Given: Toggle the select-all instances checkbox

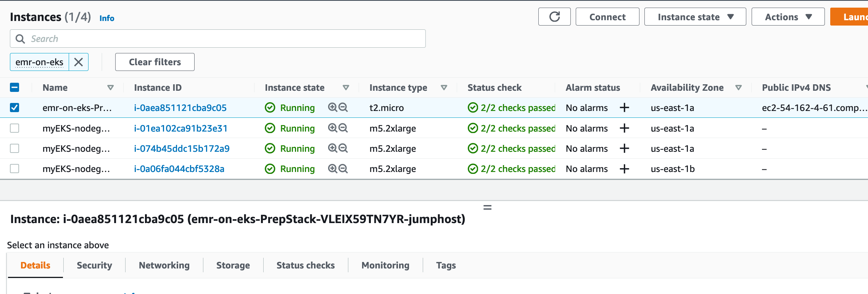Looking at the screenshot, I should [x=14, y=88].
